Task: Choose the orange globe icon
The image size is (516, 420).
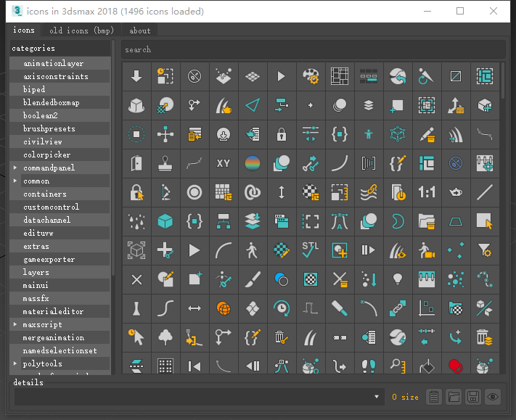Action: [224, 308]
